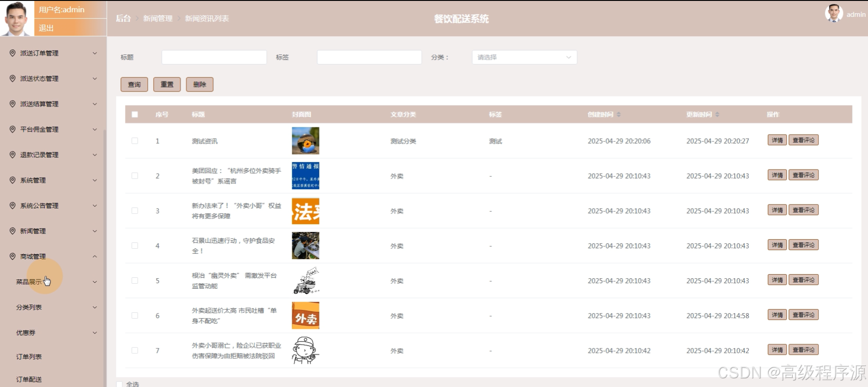
Task: Go to 后台 breadcrumb
Action: click(x=123, y=19)
